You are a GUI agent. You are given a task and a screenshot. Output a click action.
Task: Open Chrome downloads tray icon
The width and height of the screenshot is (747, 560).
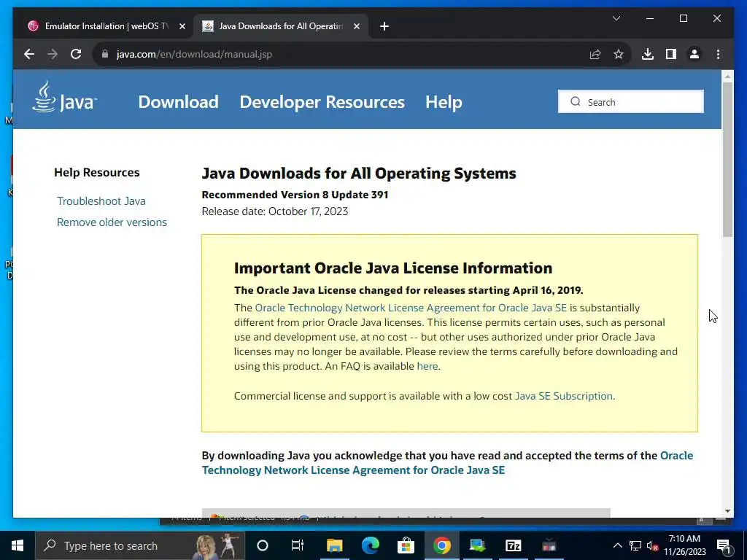point(648,54)
